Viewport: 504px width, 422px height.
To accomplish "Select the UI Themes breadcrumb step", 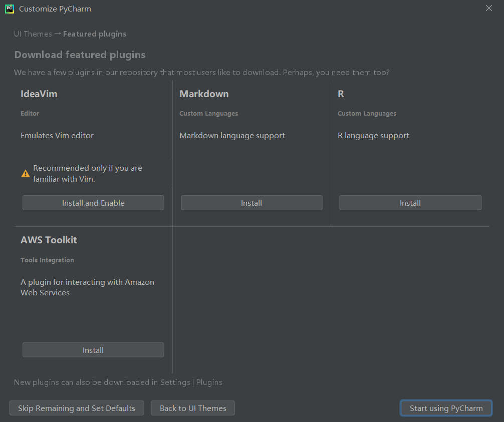I will tap(33, 34).
